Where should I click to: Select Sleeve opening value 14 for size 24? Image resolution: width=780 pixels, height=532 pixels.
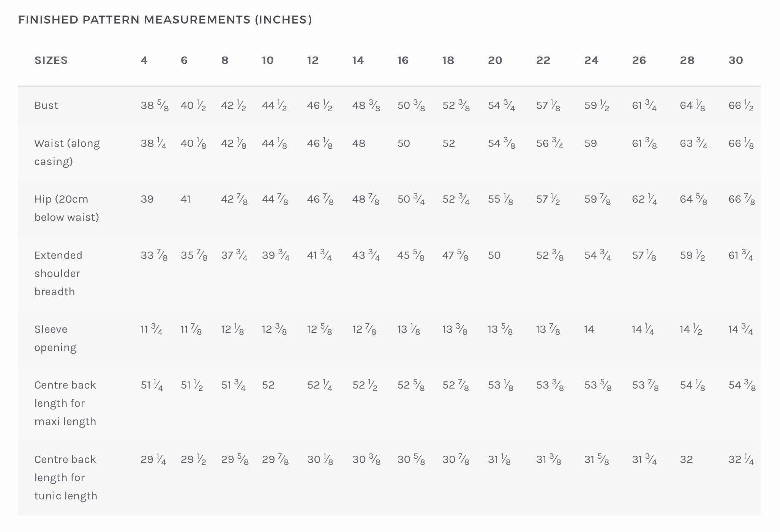coord(589,329)
